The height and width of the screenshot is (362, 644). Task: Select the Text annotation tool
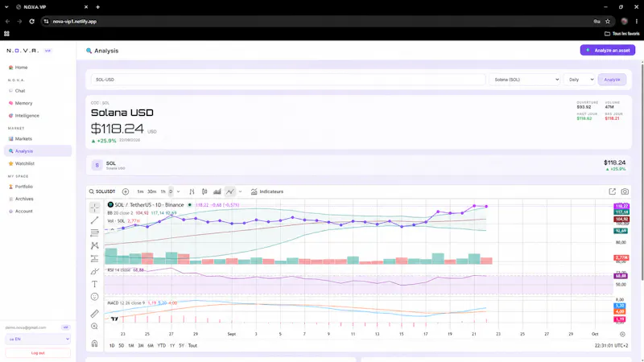(x=94, y=284)
